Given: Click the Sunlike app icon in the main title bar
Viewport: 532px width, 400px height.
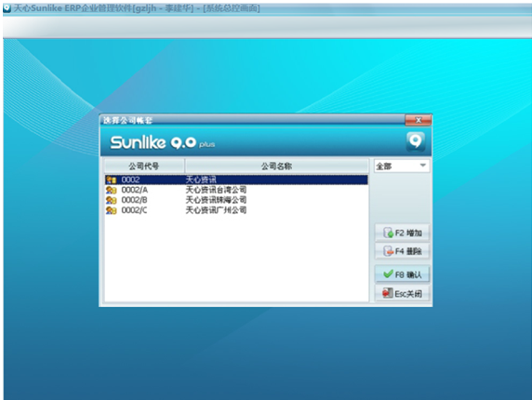Looking at the screenshot, I should coord(7,8).
